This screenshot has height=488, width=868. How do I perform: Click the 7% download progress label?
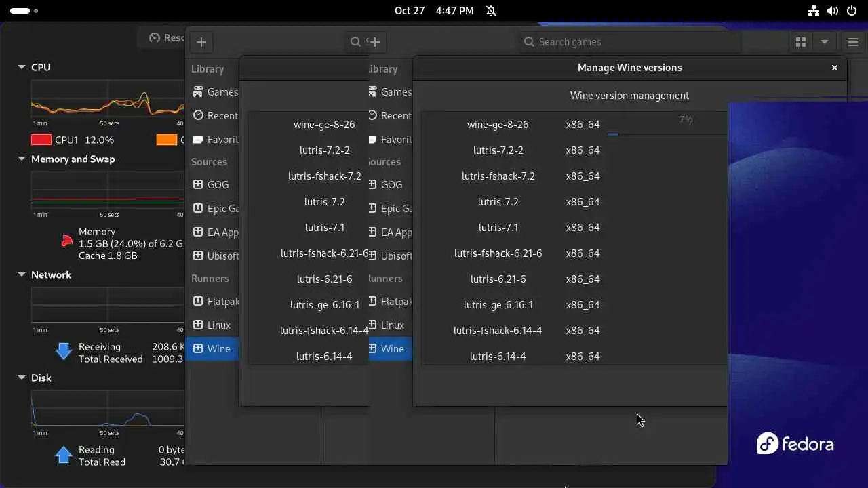686,119
